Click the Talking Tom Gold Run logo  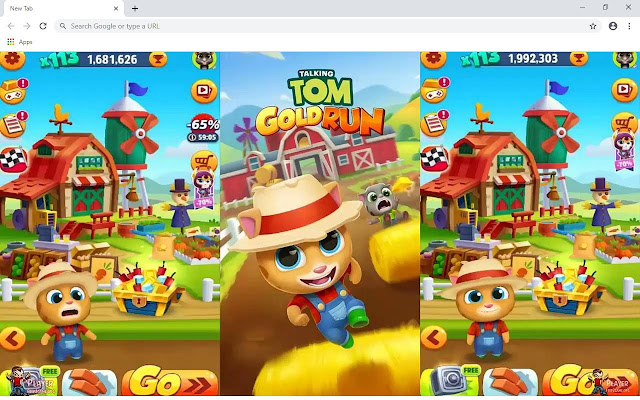(320, 103)
